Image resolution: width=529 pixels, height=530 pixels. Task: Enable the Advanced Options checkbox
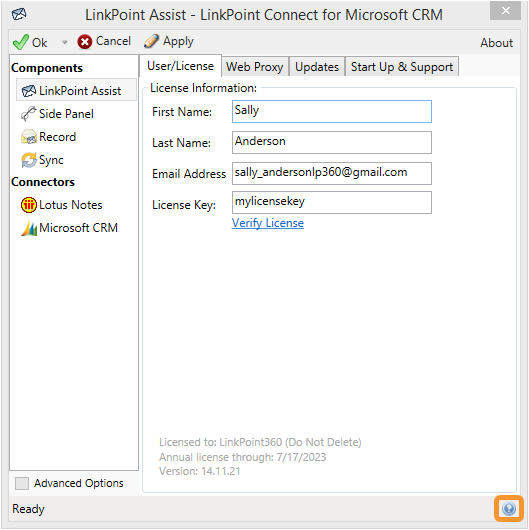tap(22, 483)
